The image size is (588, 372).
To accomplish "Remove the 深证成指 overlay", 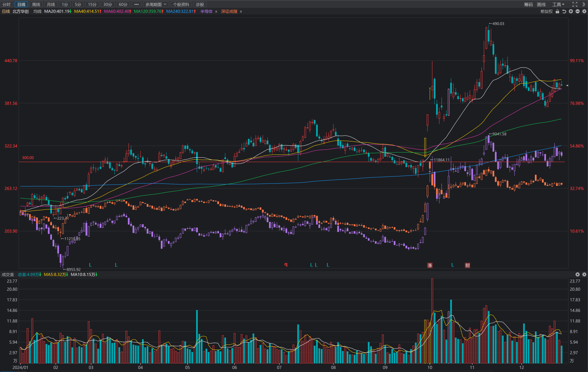I will [x=241, y=11].
